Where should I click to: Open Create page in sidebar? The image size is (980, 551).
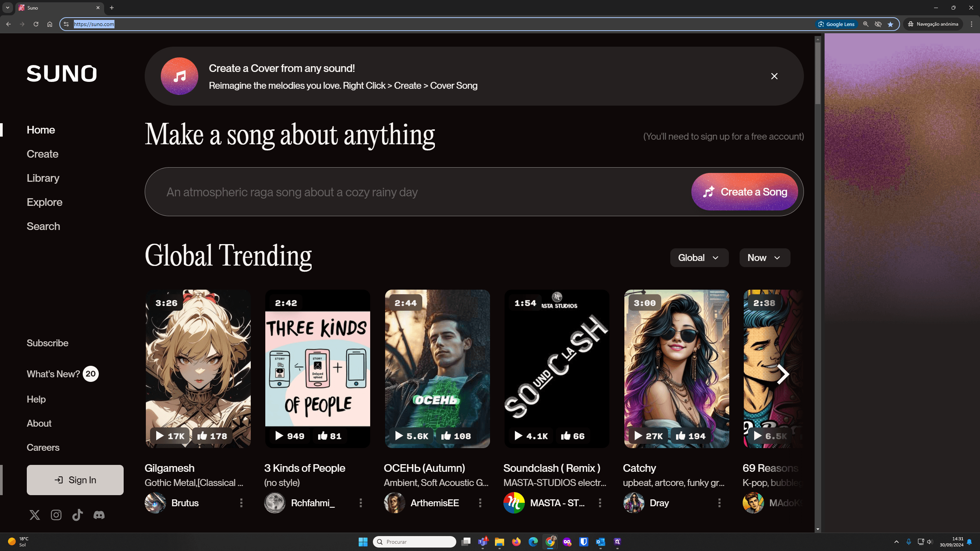coord(42,154)
